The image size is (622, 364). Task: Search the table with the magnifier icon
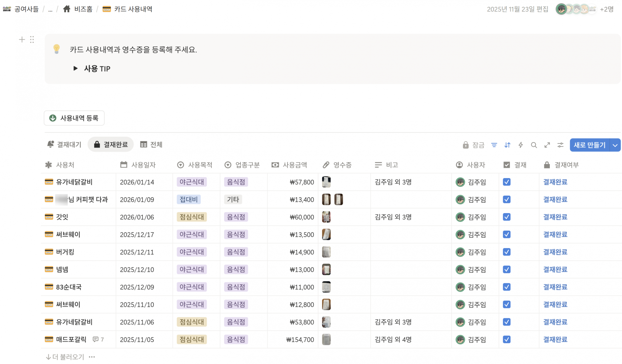pyautogui.click(x=534, y=145)
